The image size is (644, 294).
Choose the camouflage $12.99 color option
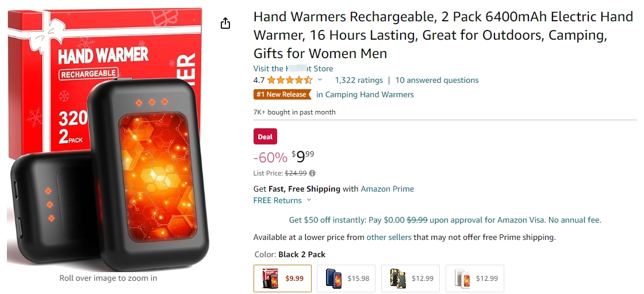click(x=411, y=278)
